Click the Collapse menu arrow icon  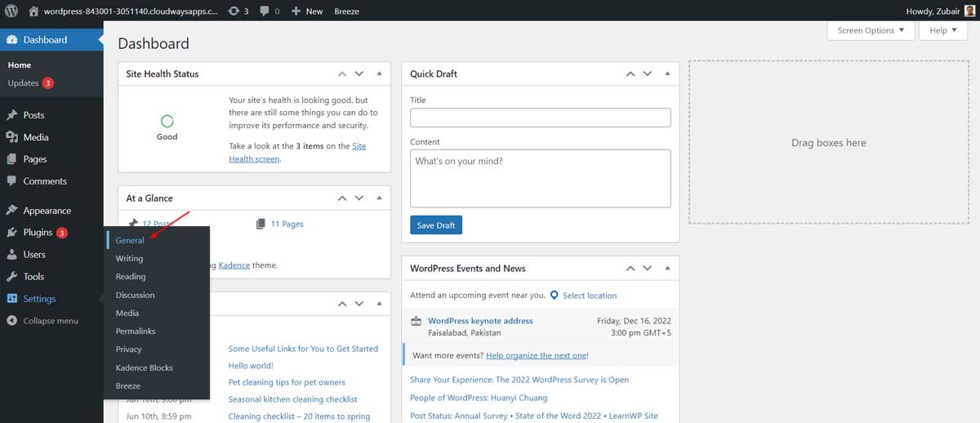point(11,321)
